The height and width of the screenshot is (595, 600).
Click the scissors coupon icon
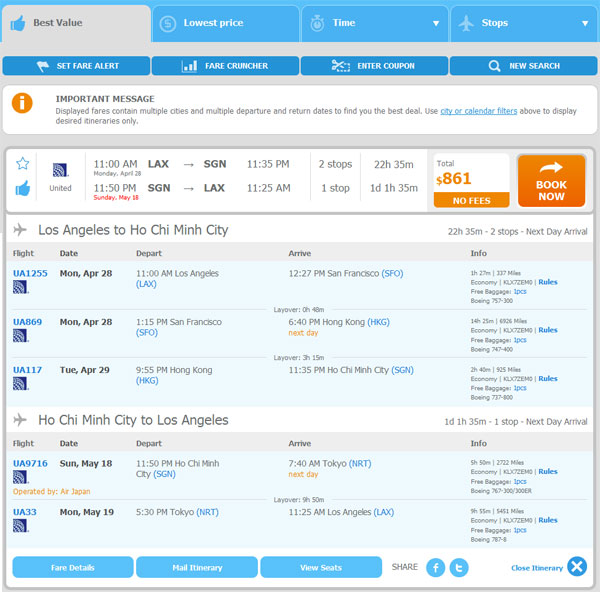pos(341,66)
